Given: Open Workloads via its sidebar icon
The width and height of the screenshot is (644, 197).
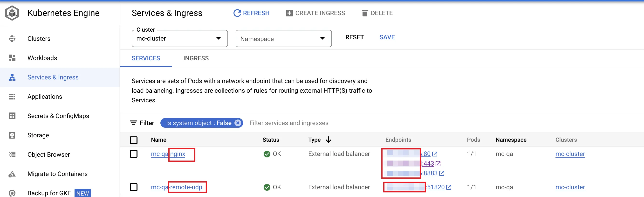Looking at the screenshot, I should pos(12,58).
